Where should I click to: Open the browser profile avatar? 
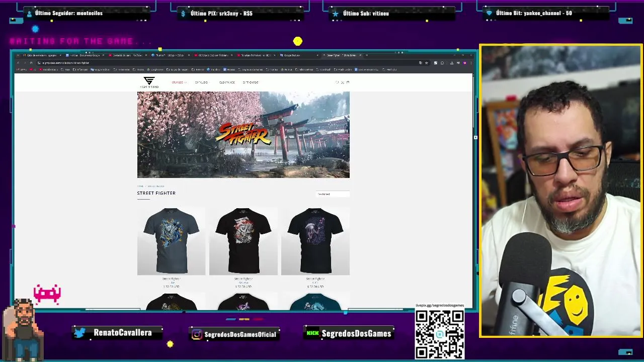(x=465, y=63)
